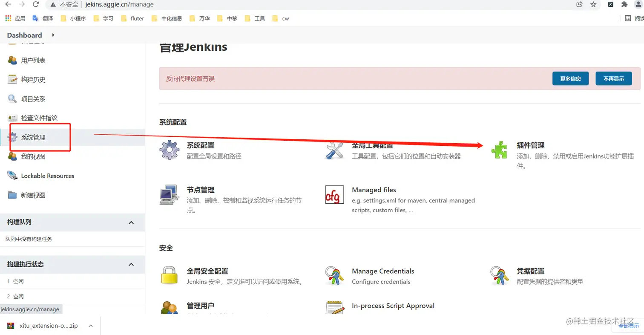Open the 节点管理 link

click(201, 190)
